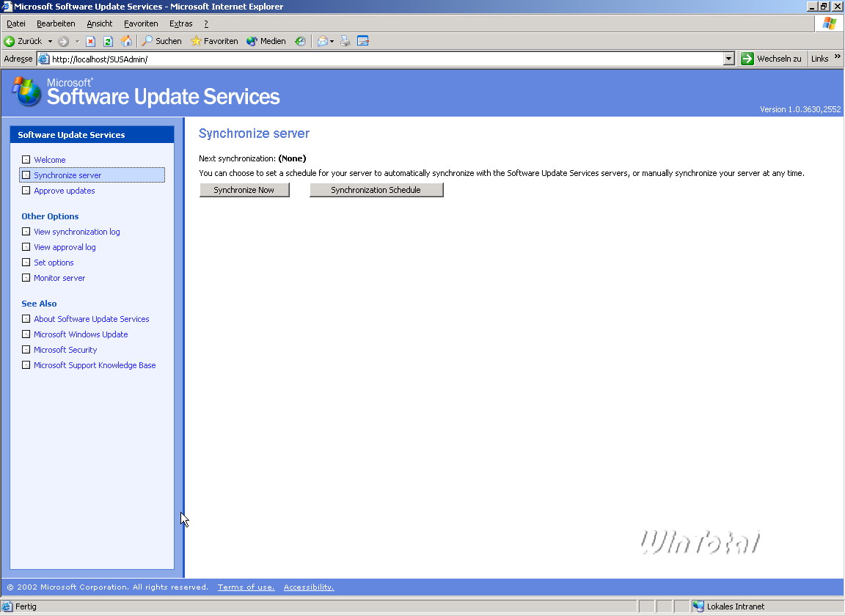Image resolution: width=845 pixels, height=616 pixels.
Task: Open the Medien pane
Action: click(266, 41)
